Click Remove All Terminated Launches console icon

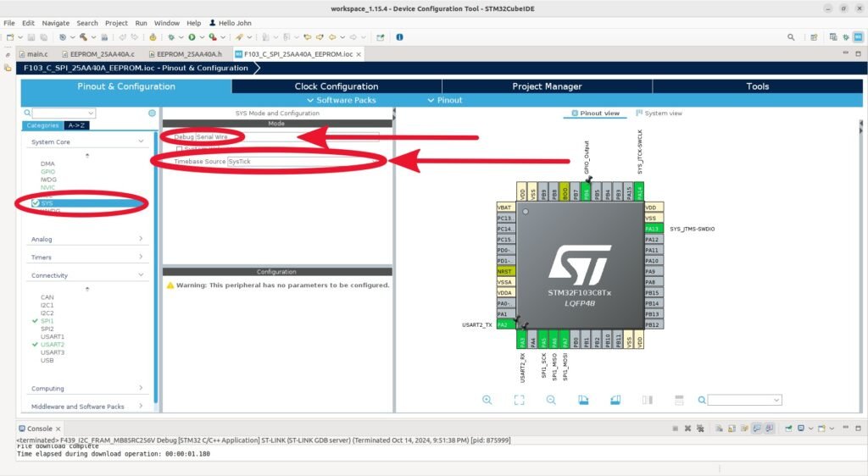click(700, 429)
